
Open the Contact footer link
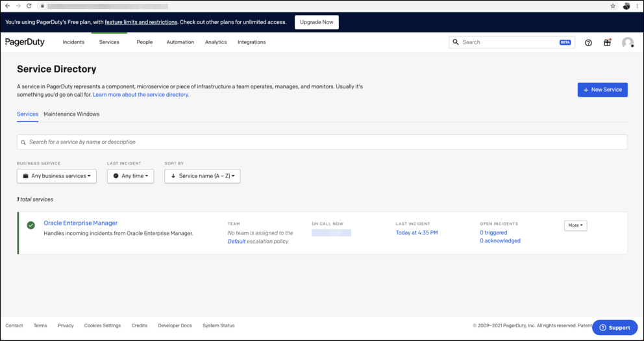[x=14, y=325]
